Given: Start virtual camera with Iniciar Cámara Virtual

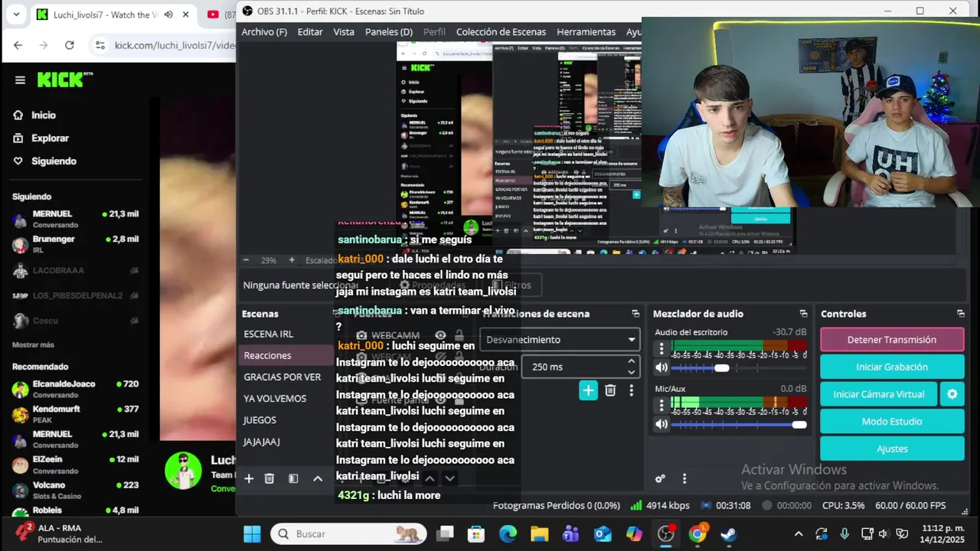Looking at the screenshot, I should (x=879, y=394).
